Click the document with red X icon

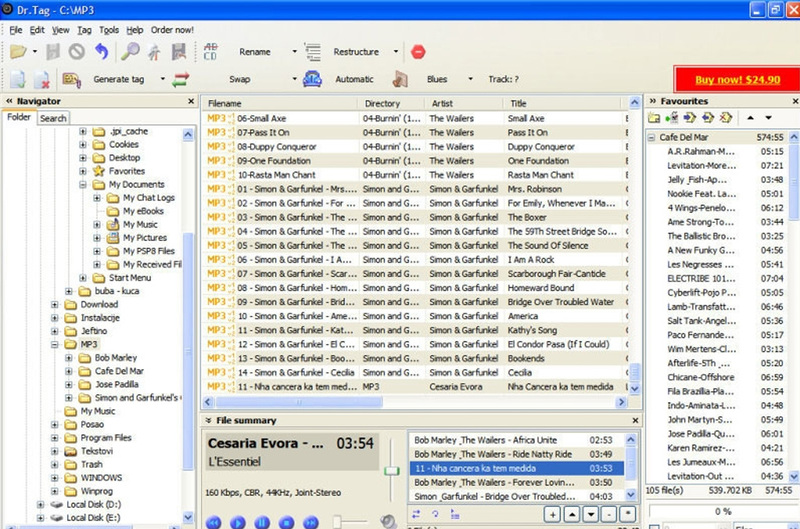click(x=41, y=80)
